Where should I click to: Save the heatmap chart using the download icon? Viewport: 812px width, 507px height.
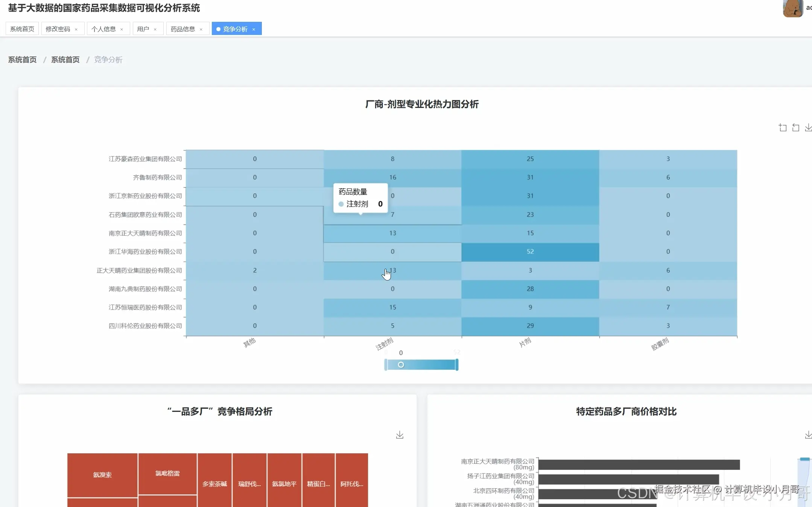(x=808, y=127)
